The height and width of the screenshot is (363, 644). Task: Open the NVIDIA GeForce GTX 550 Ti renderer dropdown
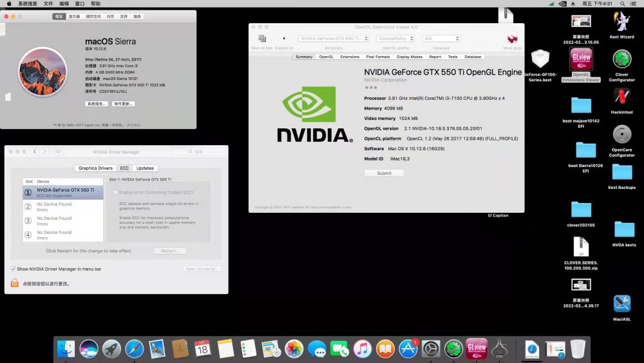pos(334,39)
